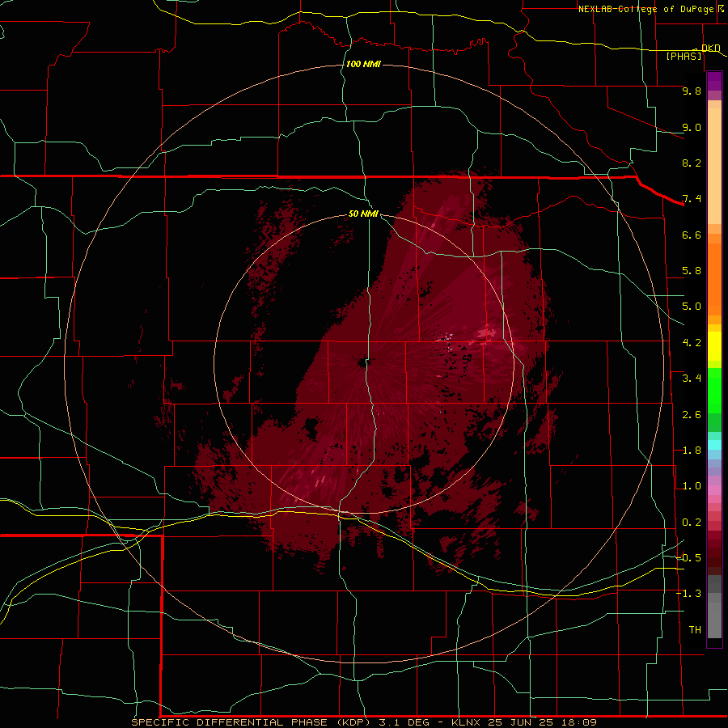728x728 pixels.
Task: Click the -0.5 value on the color scale
Action: [688, 558]
